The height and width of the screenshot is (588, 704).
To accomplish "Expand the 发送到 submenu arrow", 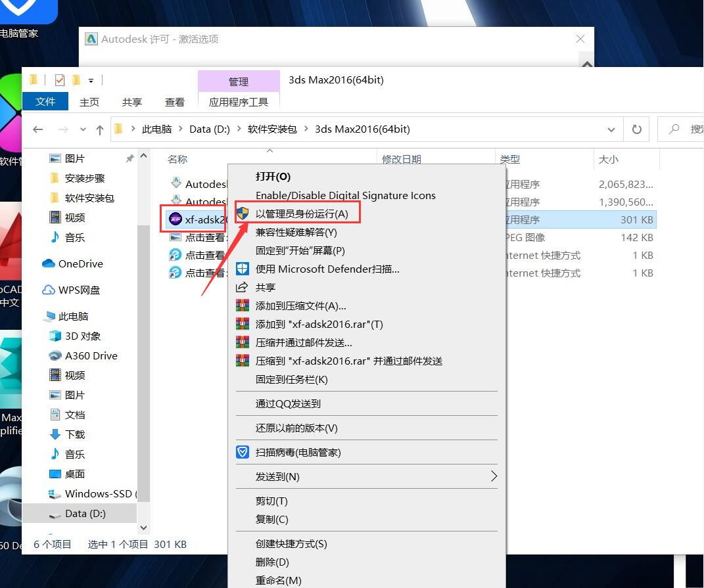I will 494,476.
